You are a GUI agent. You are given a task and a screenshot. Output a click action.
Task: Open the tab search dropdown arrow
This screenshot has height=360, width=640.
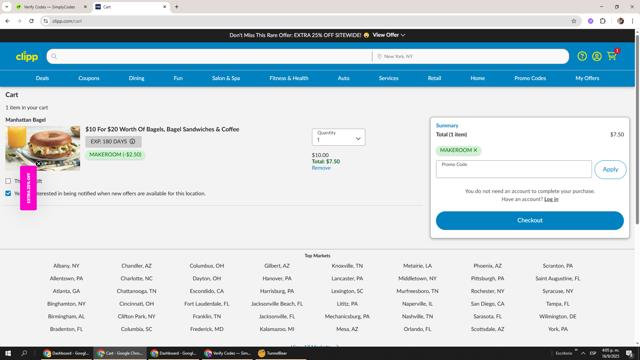(x=7, y=7)
